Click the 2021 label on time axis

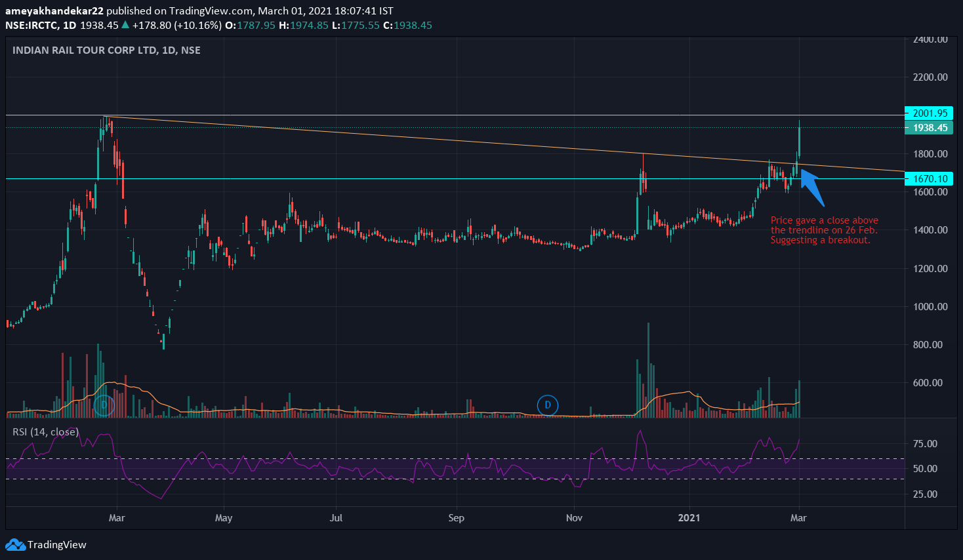click(x=689, y=518)
